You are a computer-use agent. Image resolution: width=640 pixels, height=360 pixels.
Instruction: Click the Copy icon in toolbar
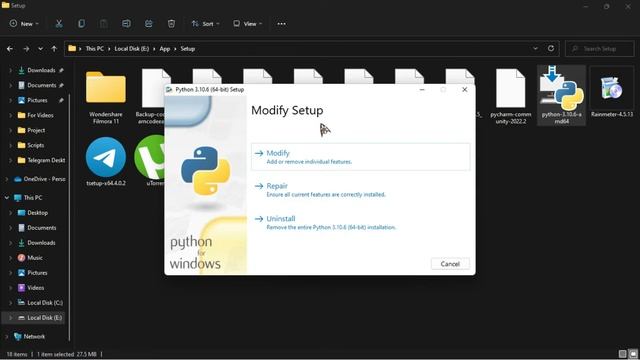[81, 24]
